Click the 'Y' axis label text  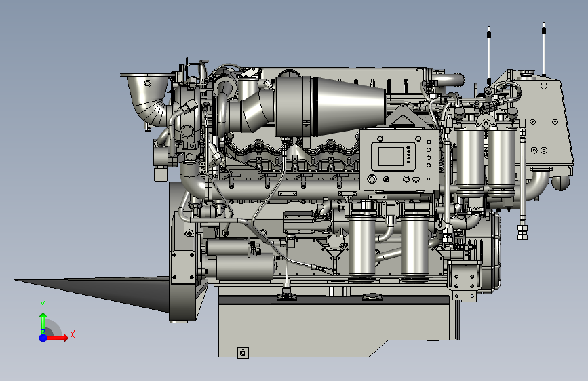click(43, 305)
